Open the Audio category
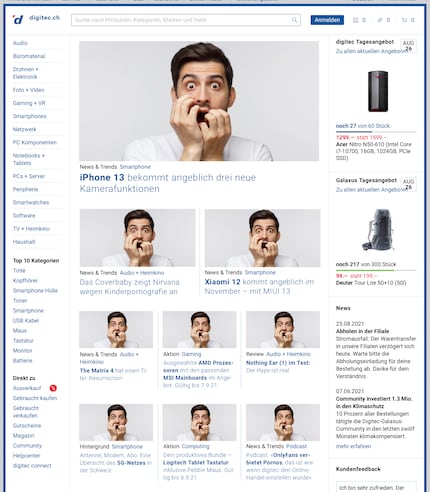430x492 pixels. [20, 43]
